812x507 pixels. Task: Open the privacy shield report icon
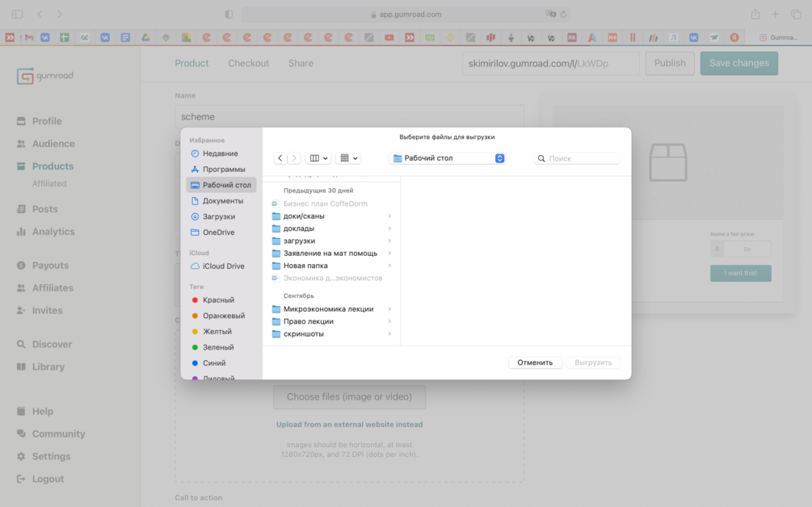(x=229, y=15)
